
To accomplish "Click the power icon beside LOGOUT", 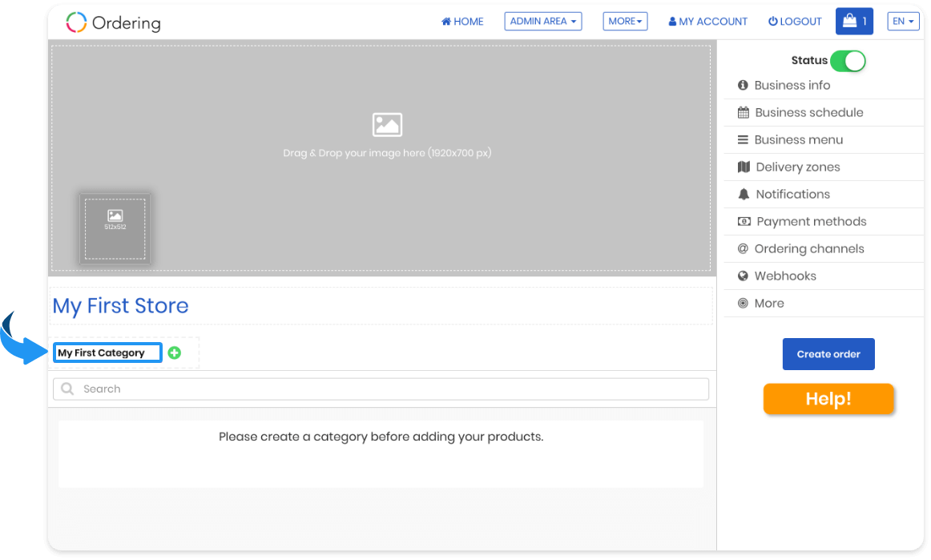I will (x=772, y=22).
